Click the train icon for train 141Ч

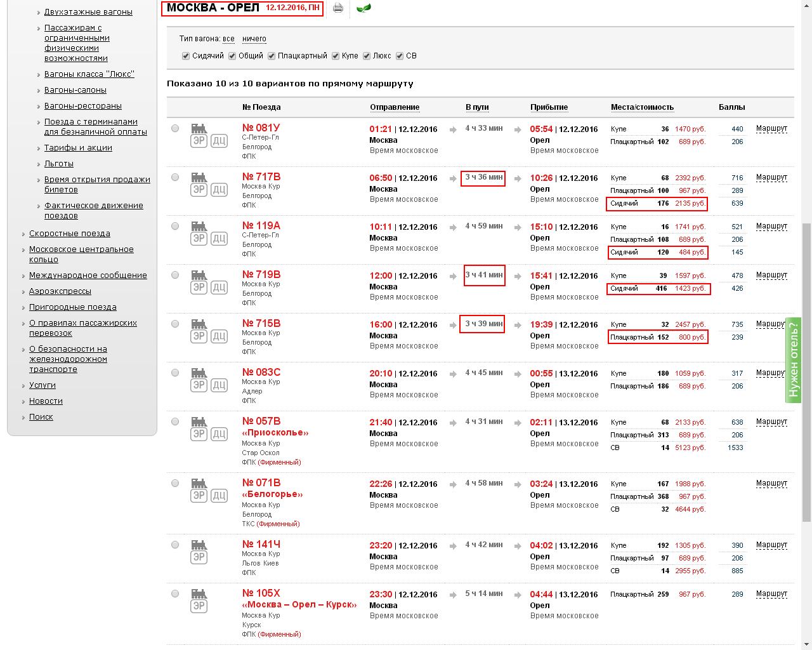coord(199,545)
